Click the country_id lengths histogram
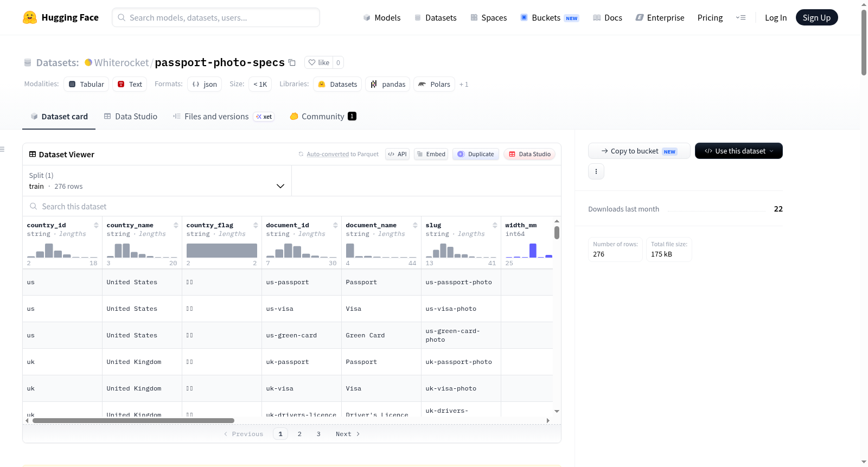The image size is (868, 467). tap(62, 250)
